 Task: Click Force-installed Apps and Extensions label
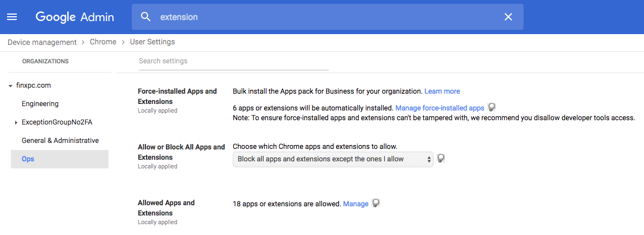point(177,96)
